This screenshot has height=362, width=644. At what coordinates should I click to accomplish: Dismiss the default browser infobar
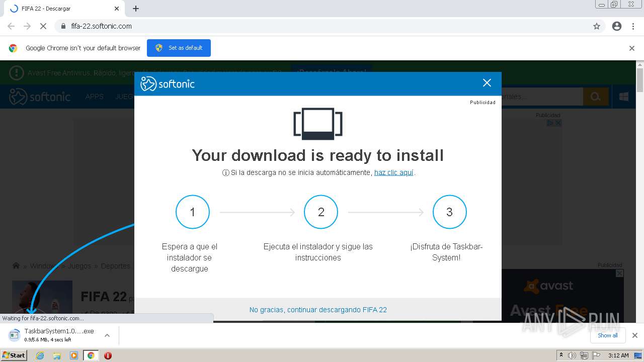click(x=632, y=48)
